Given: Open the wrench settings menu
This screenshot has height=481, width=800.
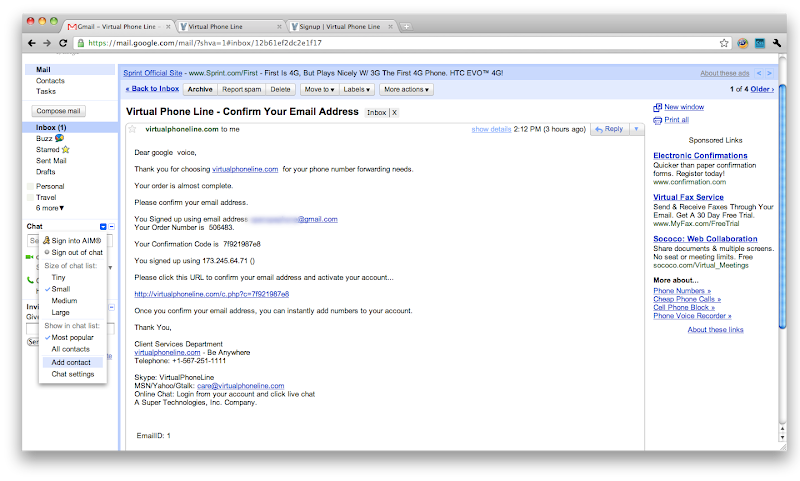Looking at the screenshot, I should click(x=777, y=43).
